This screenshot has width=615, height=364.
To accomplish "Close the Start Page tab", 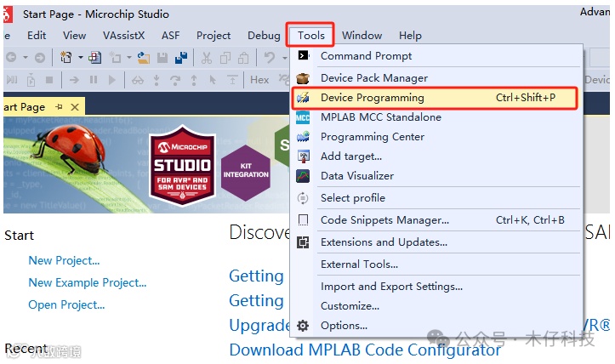I will pyautogui.click(x=75, y=106).
